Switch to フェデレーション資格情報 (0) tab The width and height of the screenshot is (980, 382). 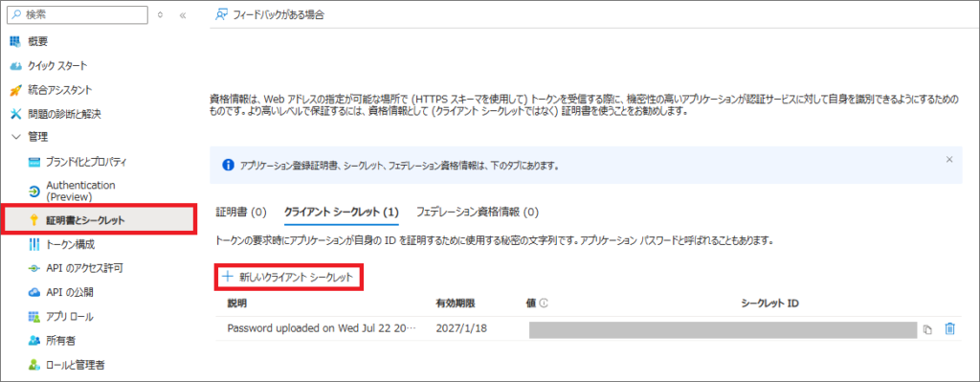pyautogui.click(x=478, y=212)
